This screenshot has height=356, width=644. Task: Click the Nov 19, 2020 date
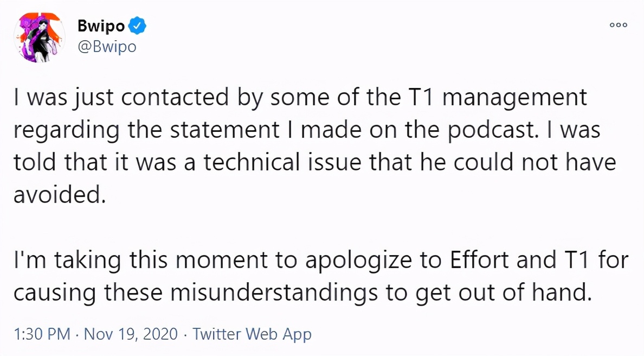[131, 334]
